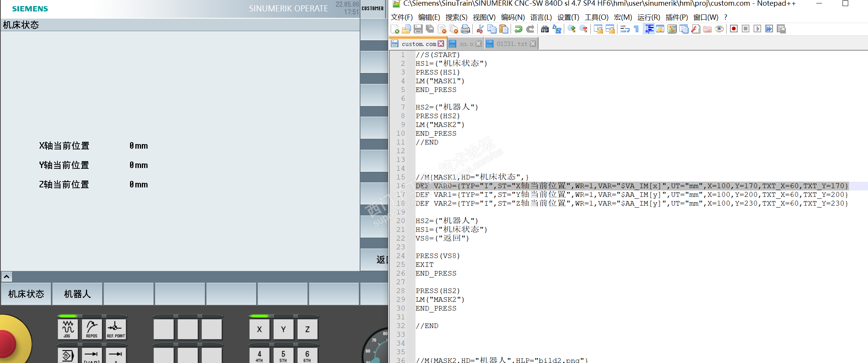Viewport: 868px width, 363px height.
Task: Toggle the monitoring eye icon
Action: point(719,29)
